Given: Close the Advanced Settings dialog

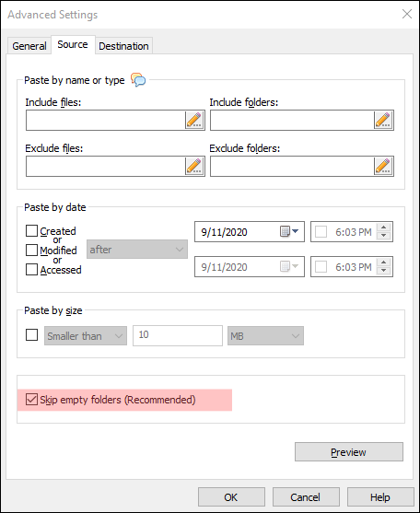Looking at the screenshot, I should [407, 14].
